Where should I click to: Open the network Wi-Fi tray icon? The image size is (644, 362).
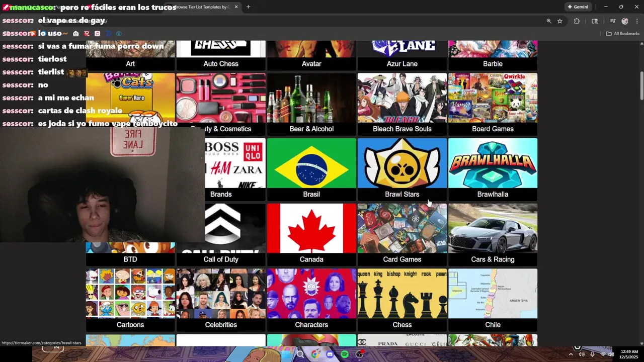(x=603, y=354)
